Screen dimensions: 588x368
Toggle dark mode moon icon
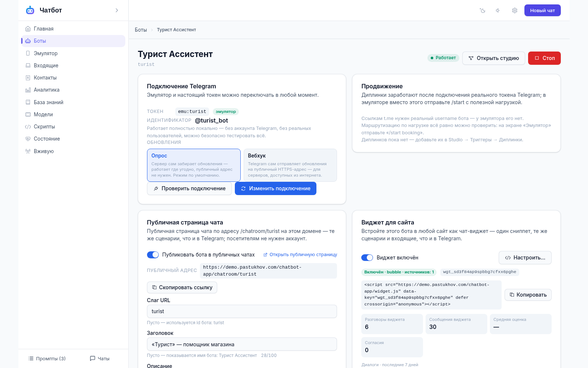point(483,11)
